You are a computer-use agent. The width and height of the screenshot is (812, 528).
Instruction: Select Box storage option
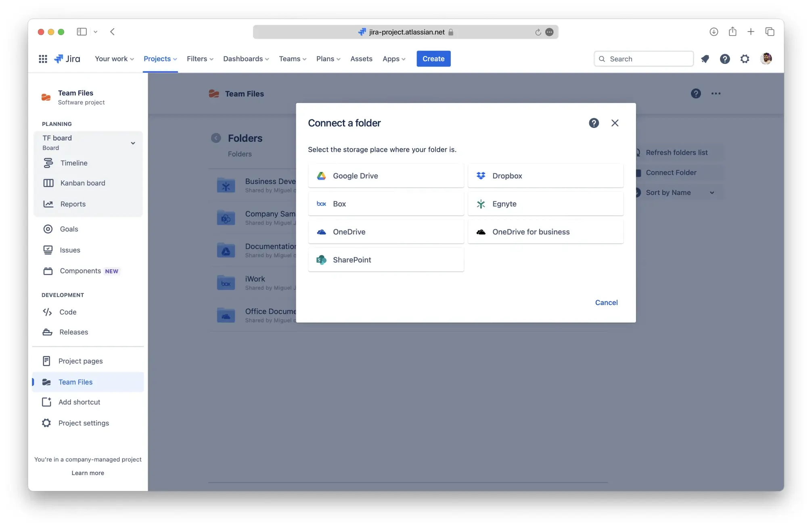[386, 204]
